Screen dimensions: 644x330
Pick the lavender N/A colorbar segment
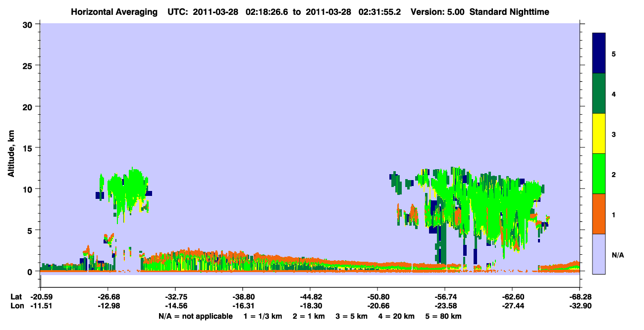[599, 254]
